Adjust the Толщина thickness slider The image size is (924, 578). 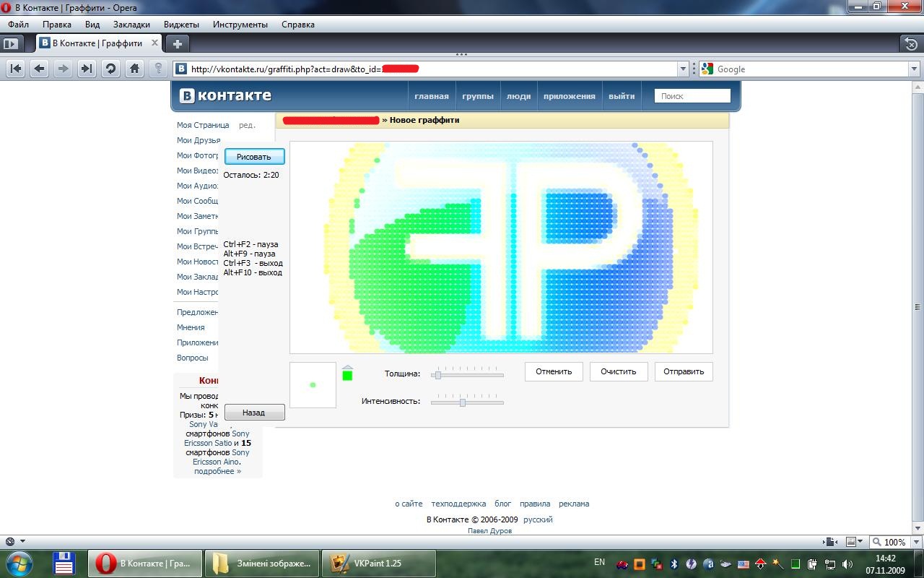click(467, 374)
